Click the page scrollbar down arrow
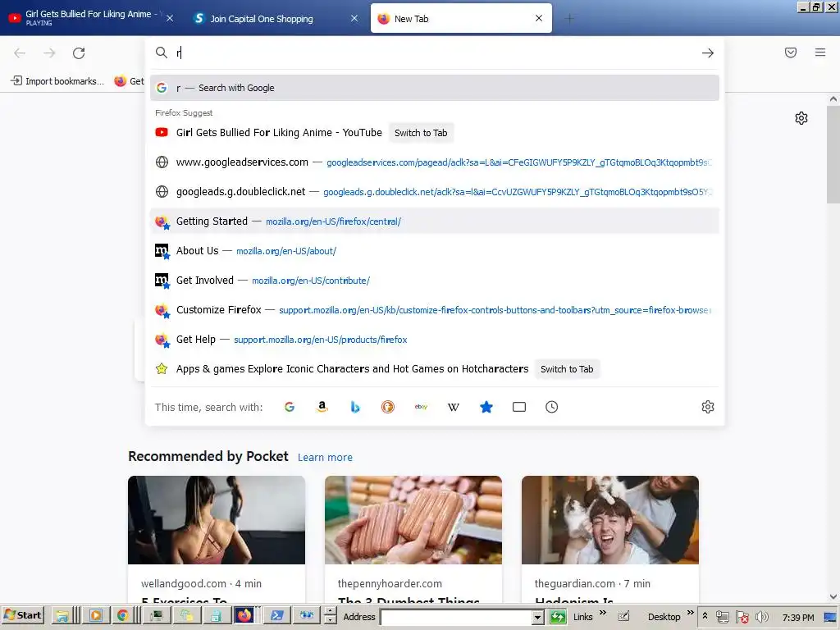The image size is (840, 630). [x=833, y=596]
